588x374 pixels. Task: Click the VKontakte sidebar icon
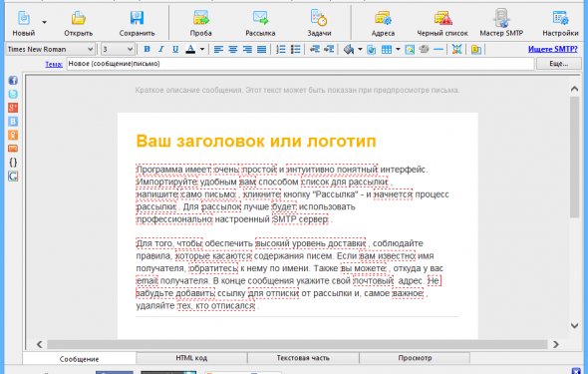[13, 122]
